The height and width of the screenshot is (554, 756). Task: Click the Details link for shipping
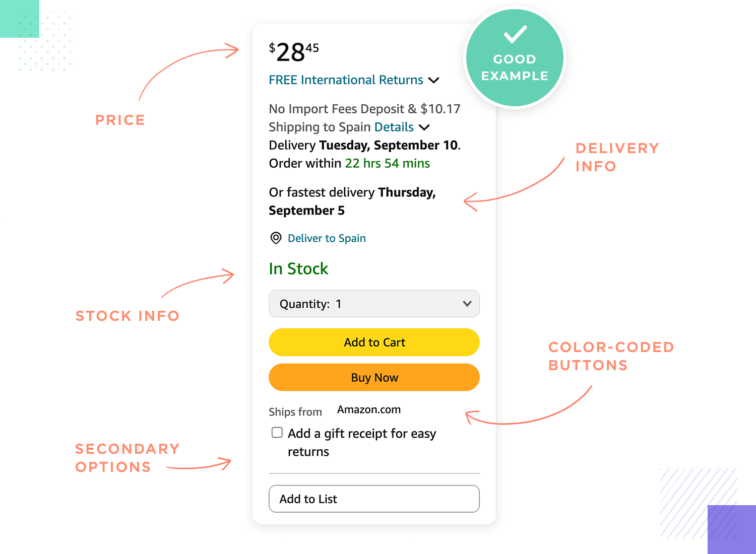[x=394, y=127]
